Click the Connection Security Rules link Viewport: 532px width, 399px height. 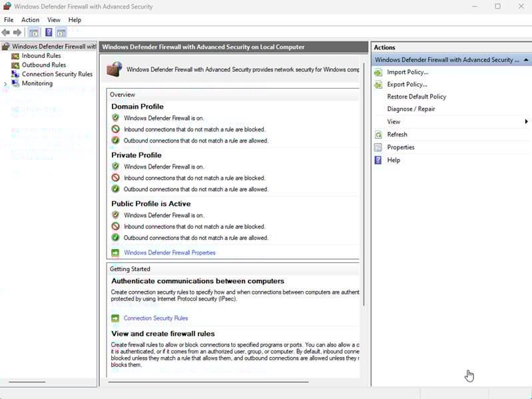point(156,318)
